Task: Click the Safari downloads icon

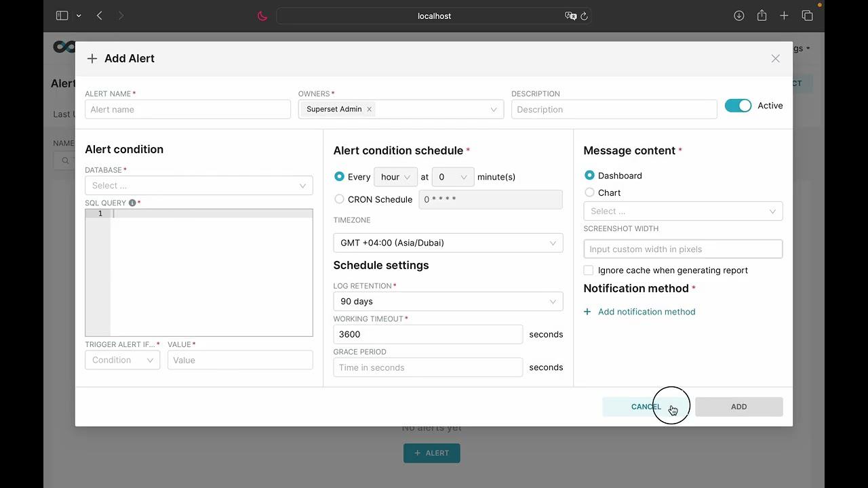Action: pos(739,16)
